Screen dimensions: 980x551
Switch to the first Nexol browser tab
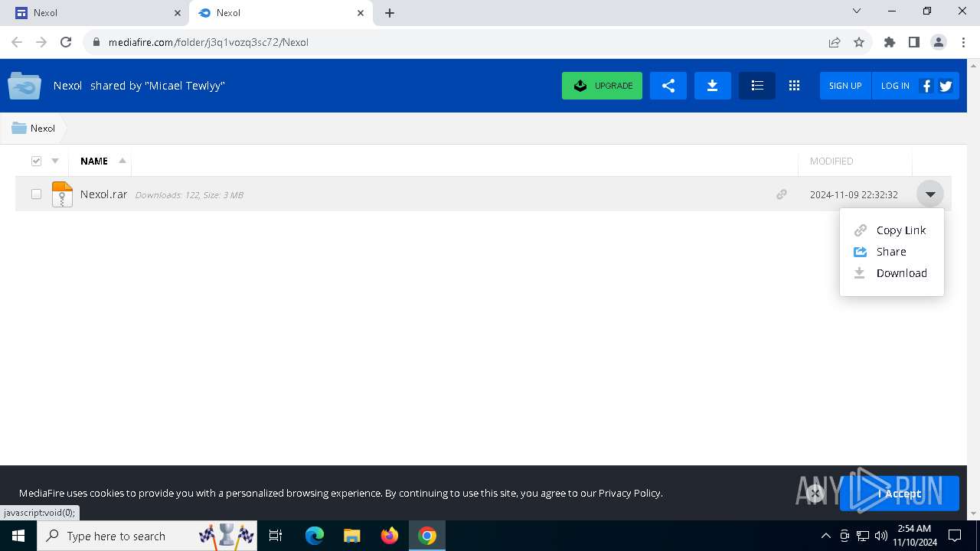pyautogui.click(x=98, y=13)
